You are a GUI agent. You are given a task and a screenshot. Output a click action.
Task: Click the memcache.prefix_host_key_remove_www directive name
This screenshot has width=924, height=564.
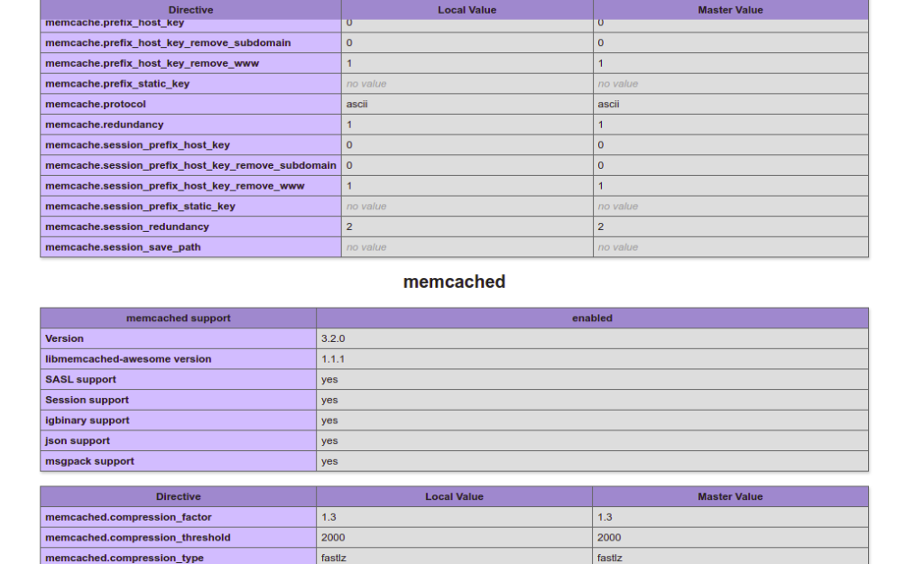point(152,63)
